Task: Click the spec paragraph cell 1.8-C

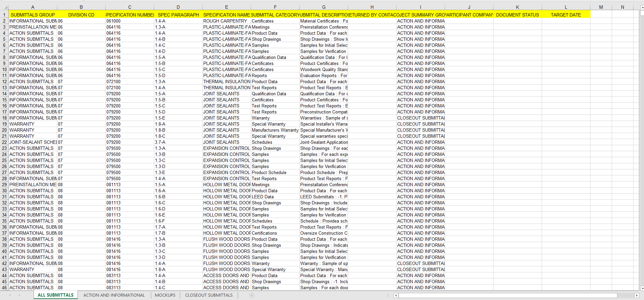Action: pos(178,136)
